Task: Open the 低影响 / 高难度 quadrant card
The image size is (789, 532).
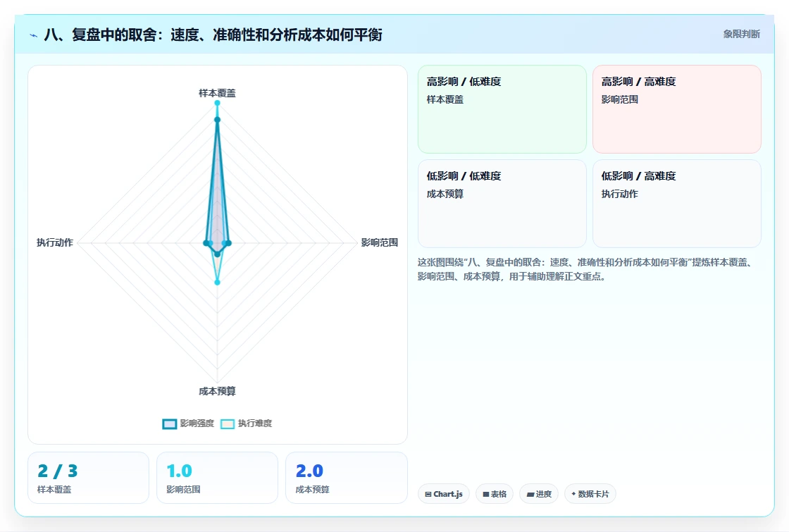Action: click(x=677, y=204)
